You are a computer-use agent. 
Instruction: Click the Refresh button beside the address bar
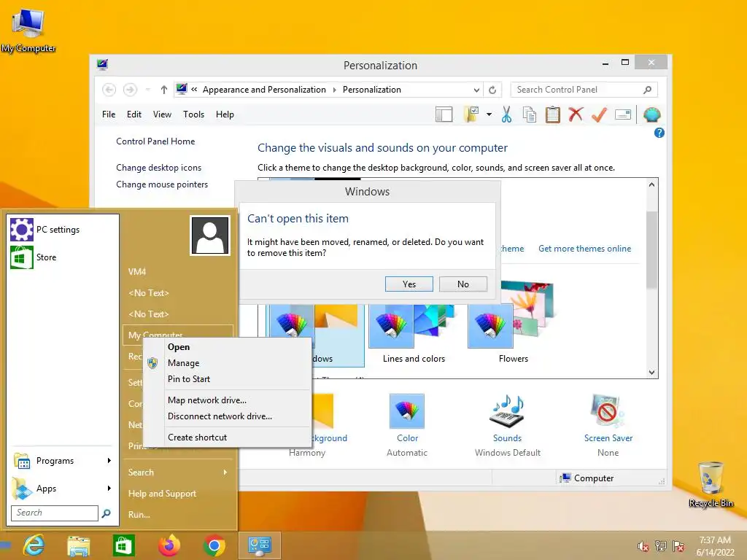tap(492, 90)
